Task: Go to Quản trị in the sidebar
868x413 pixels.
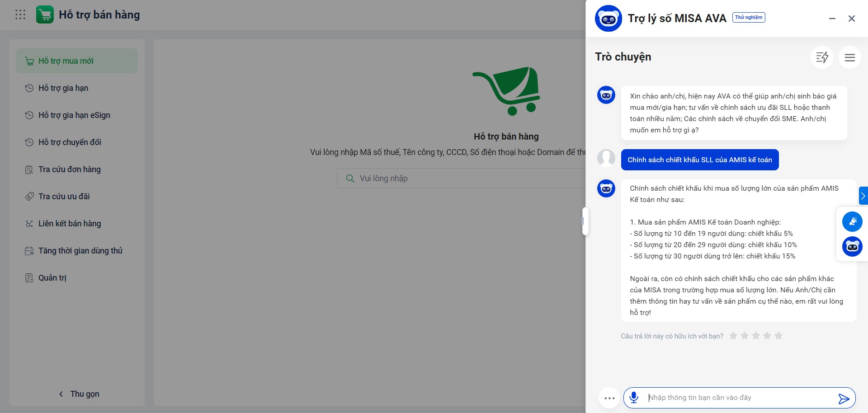Action: pos(52,278)
